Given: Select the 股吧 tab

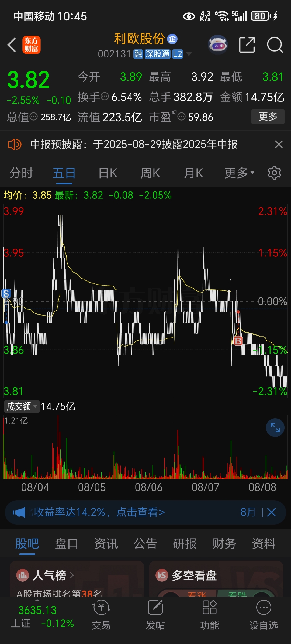Looking at the screenshot, I should click(27, 544).
